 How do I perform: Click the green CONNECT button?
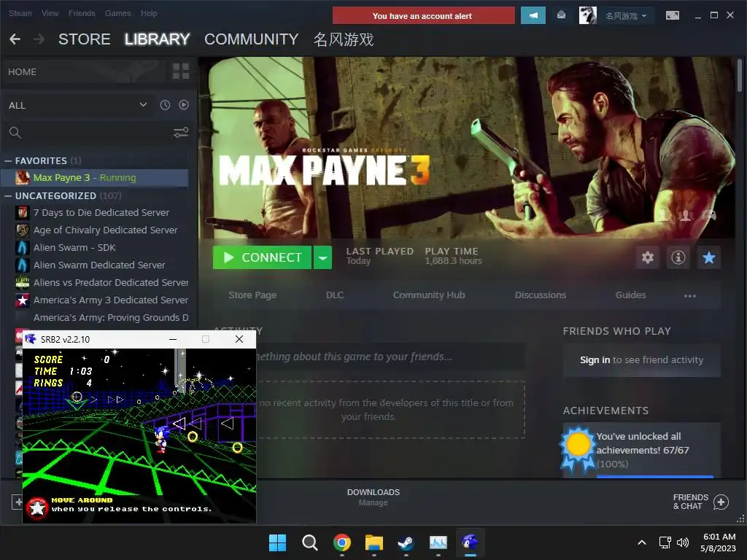pyautogui.click(x=262, y=257)
